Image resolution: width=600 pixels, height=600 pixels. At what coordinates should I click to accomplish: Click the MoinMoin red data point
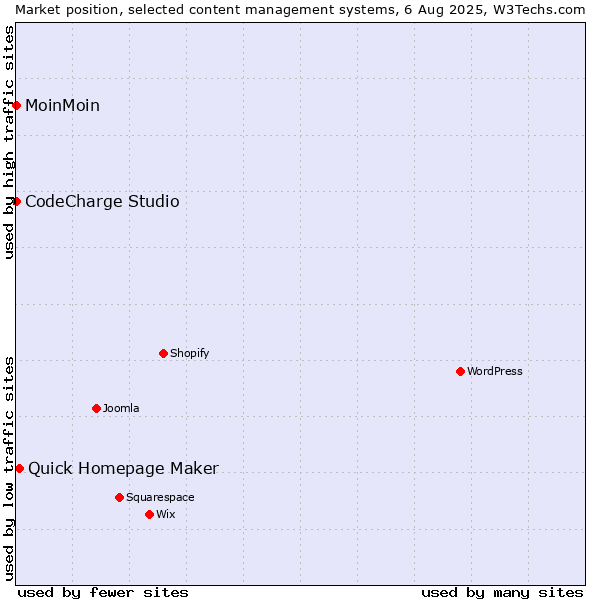(x=16, y=105)
